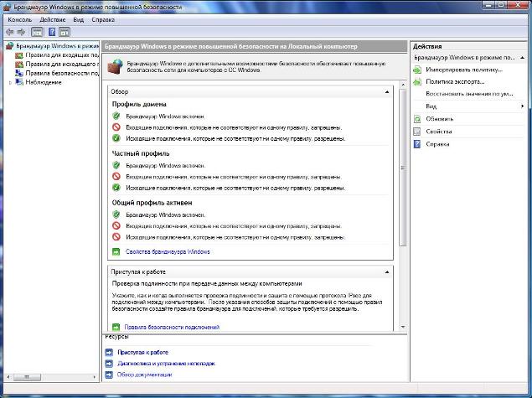Open Правила безопасности подключений link
Image resolution: width=532 pixels, height=398 pixels.
pyautogui.click(x=172, y=327)
